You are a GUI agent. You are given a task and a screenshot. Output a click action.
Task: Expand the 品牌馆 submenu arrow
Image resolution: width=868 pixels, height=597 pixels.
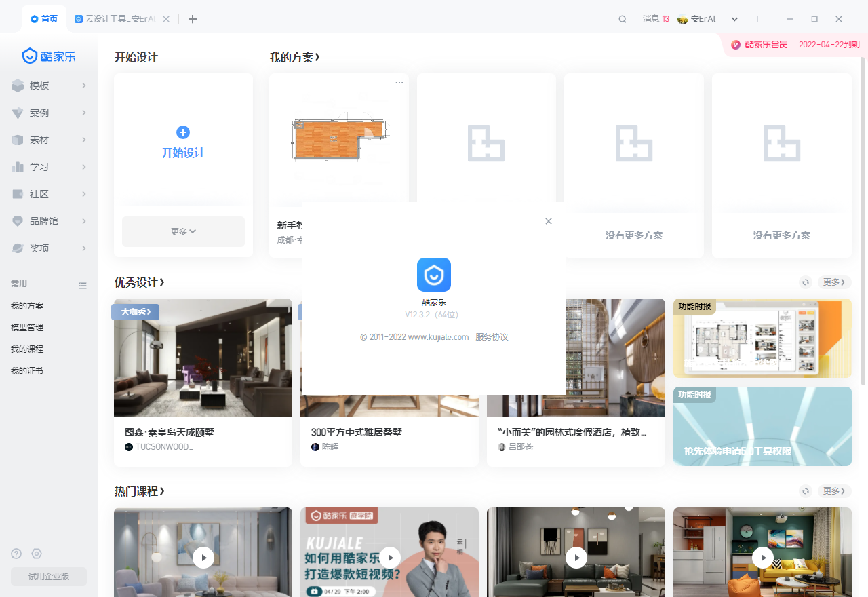click(x=84, y=221)
